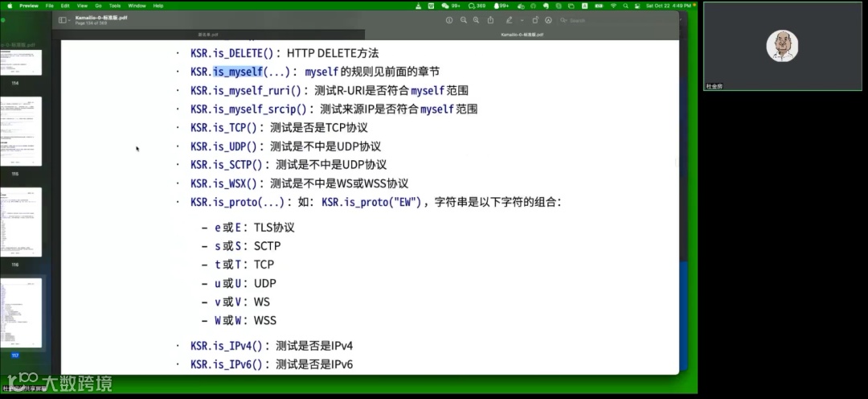The height and width of the screenshot is (399, 868).
Task: Switch to the Kamailio-0-标准版.pdf tab
Action: pyautogui.click(x=522, y=35)
